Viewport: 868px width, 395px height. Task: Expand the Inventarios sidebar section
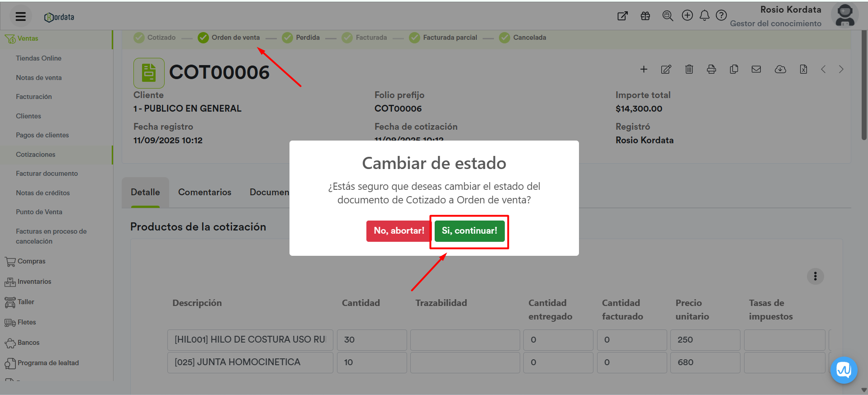(x=34, y=282)
